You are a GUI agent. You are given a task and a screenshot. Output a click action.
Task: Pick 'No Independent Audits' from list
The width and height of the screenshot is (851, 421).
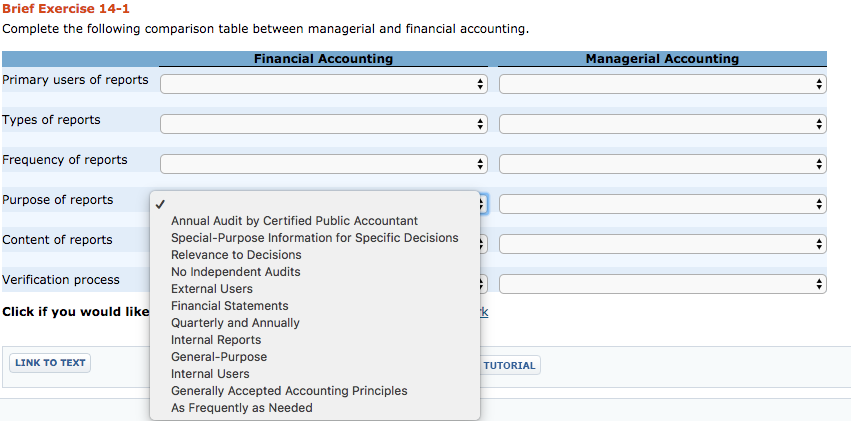click(235, 272)
